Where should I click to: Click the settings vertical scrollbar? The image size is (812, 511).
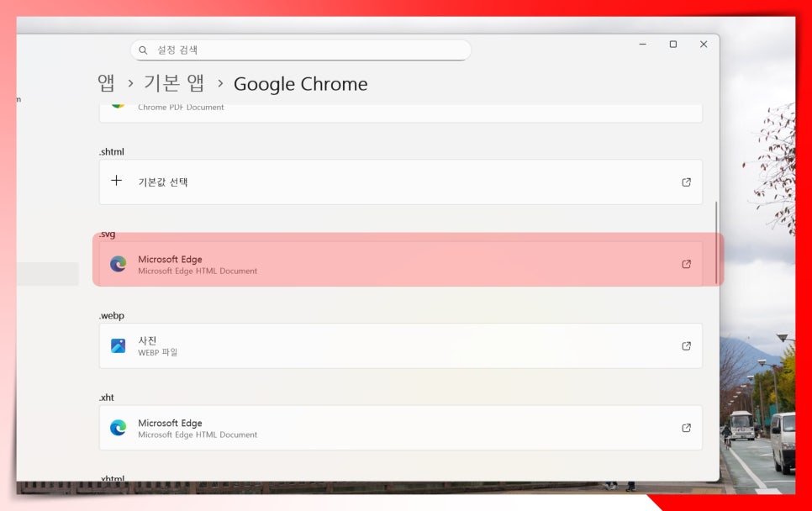(717, 242)
